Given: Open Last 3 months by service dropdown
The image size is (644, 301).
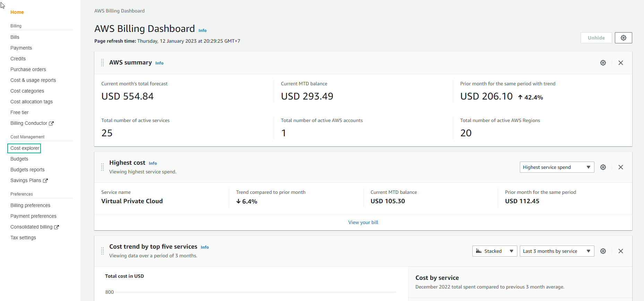Looking at the screenshot, I should [x=557, y=251].
